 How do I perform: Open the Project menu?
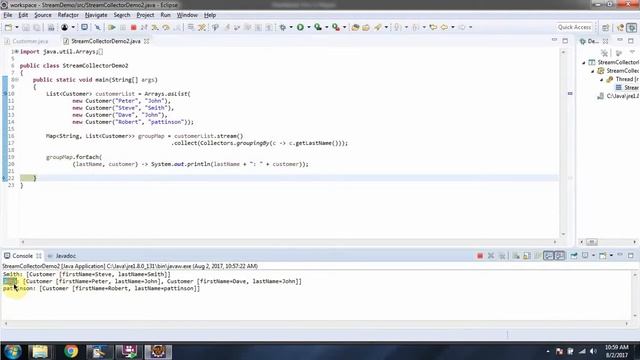click(145, 15)
